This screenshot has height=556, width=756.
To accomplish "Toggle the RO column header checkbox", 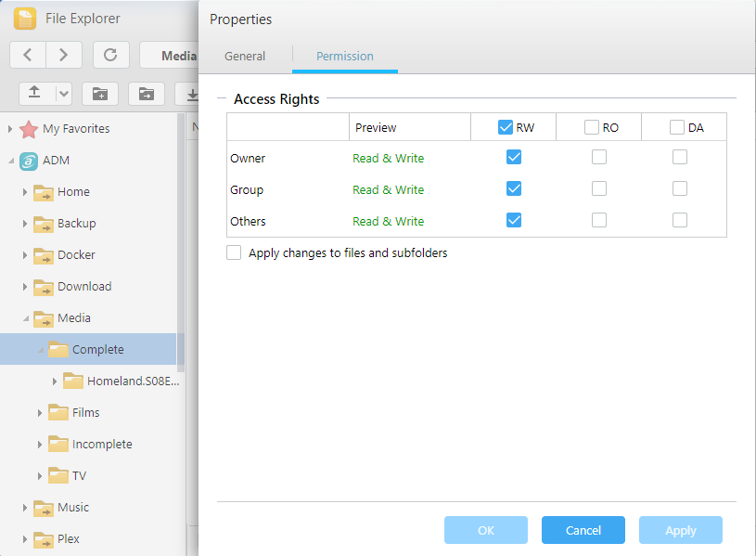I will pos(591,127).
